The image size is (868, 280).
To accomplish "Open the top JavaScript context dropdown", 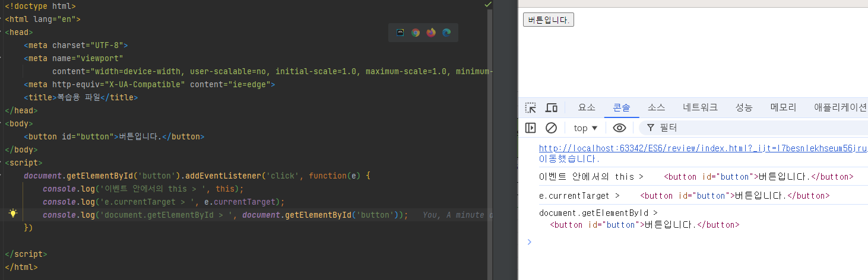I will click(x=586, y=128).
